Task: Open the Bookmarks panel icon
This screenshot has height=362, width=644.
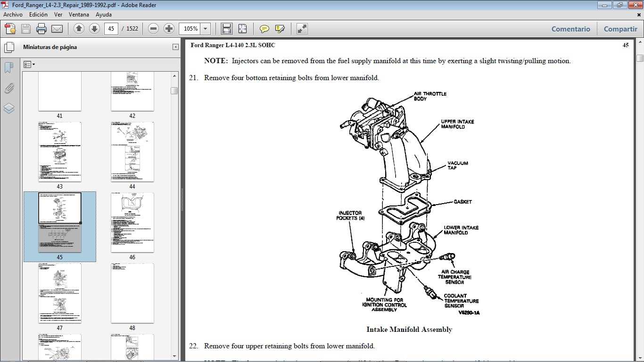Action: pyautogui.click(x=9, y=68)
